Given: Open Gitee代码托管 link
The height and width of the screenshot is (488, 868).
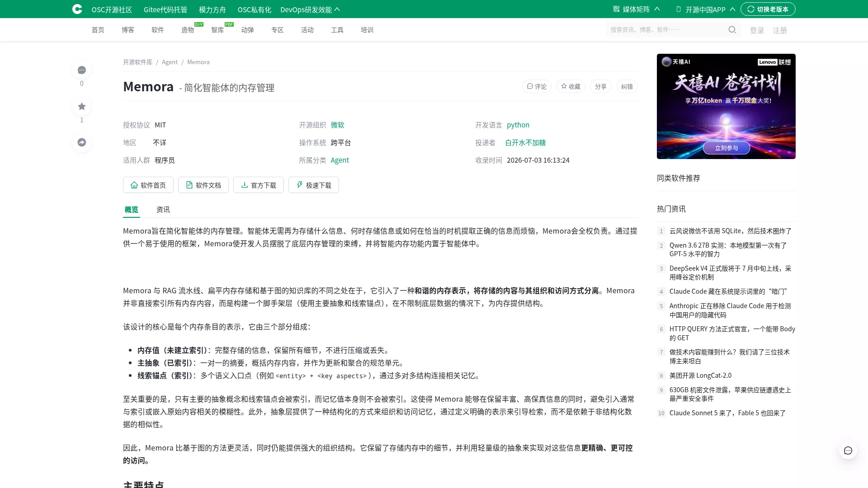Looking at the screenshot, I should [165, 9].
